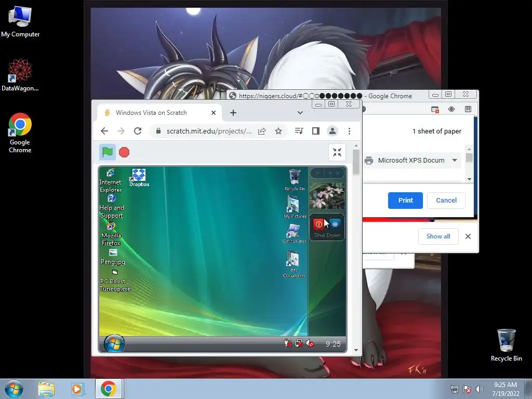Open the Windows 7 Start menu
This screenshot has width=532, height=399.
click(x=14, y=389)
